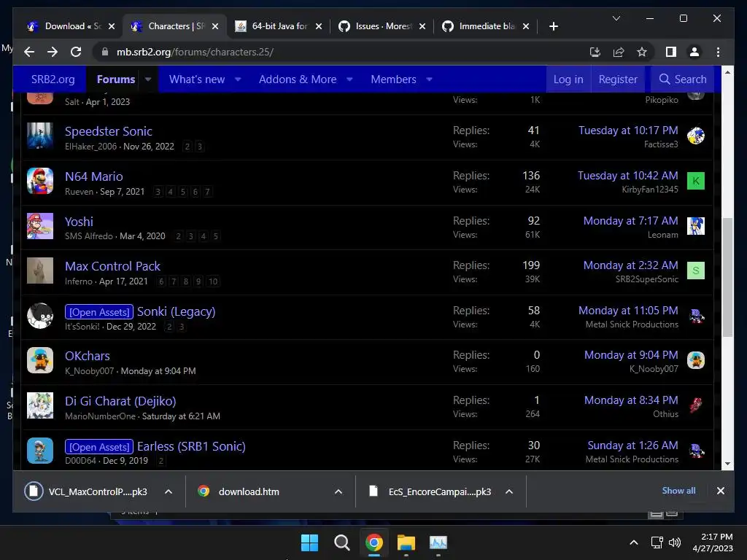Open the Max Control Pack thread

coord(112,266)
